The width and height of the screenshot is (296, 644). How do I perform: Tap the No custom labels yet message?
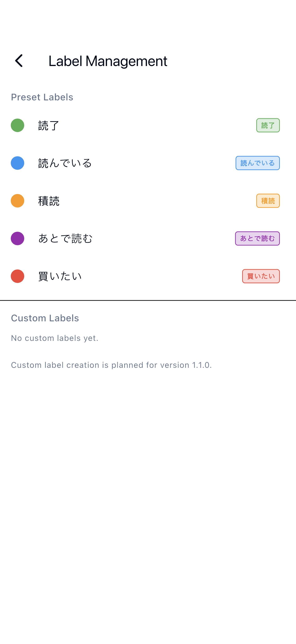pos(55,338)
